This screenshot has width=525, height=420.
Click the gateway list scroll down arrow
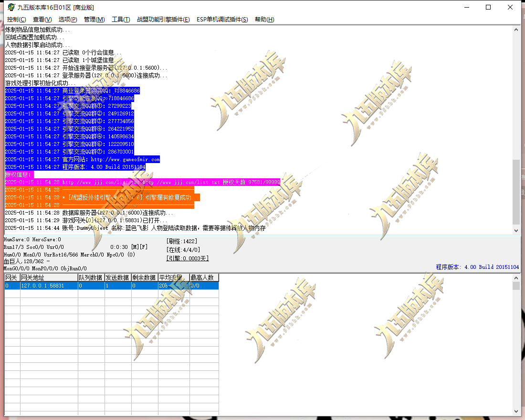(516, 411)
